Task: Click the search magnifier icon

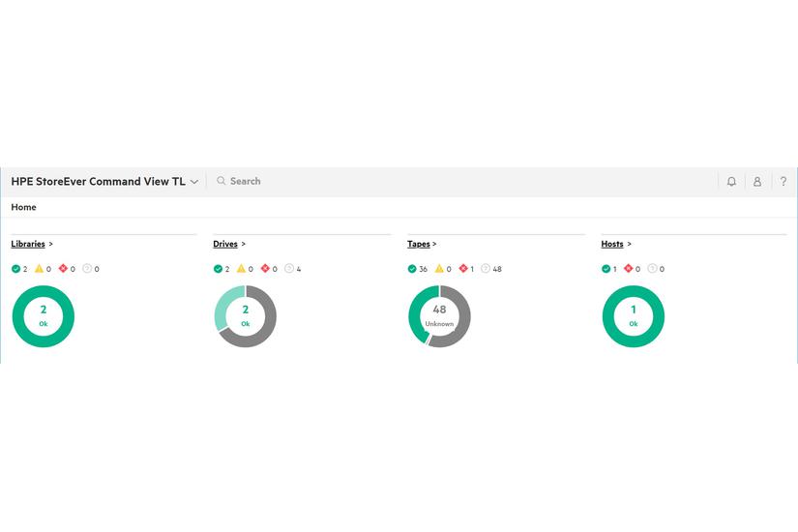Action: pos(221,181)
